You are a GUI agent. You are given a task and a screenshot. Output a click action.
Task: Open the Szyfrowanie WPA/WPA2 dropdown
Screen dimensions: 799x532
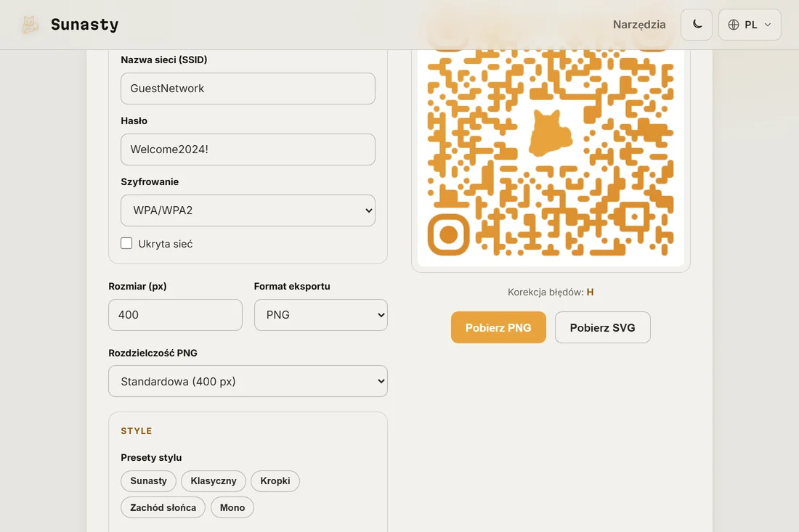(248, 210)
